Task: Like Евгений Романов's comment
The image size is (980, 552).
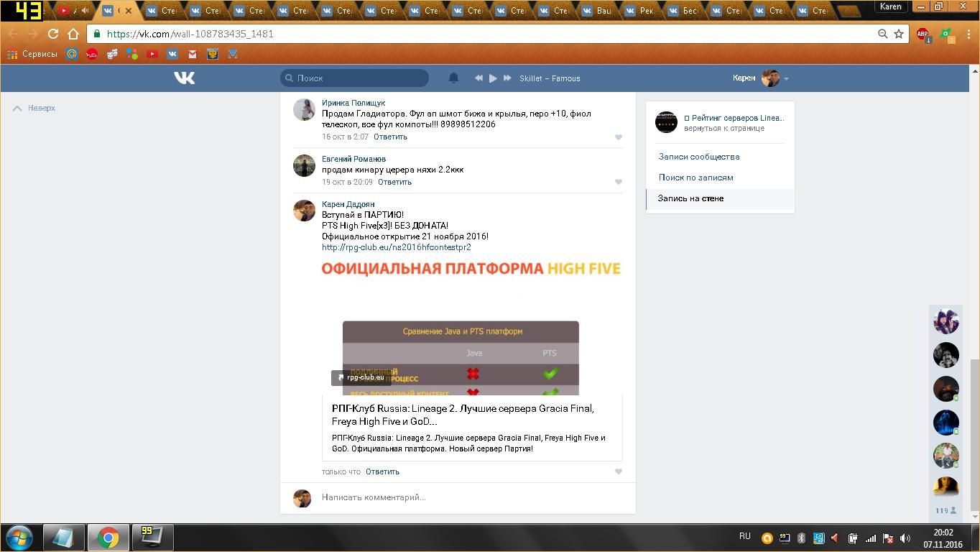Action: (618, 182)
